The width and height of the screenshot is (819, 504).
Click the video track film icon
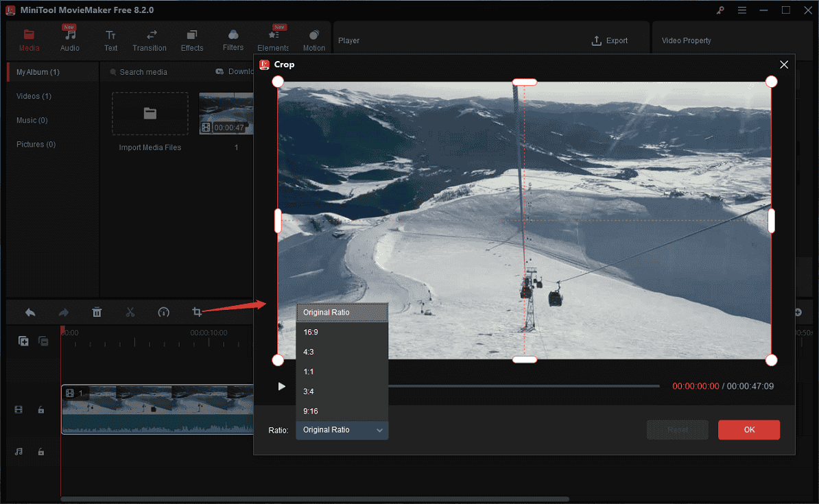pos(19,409)
